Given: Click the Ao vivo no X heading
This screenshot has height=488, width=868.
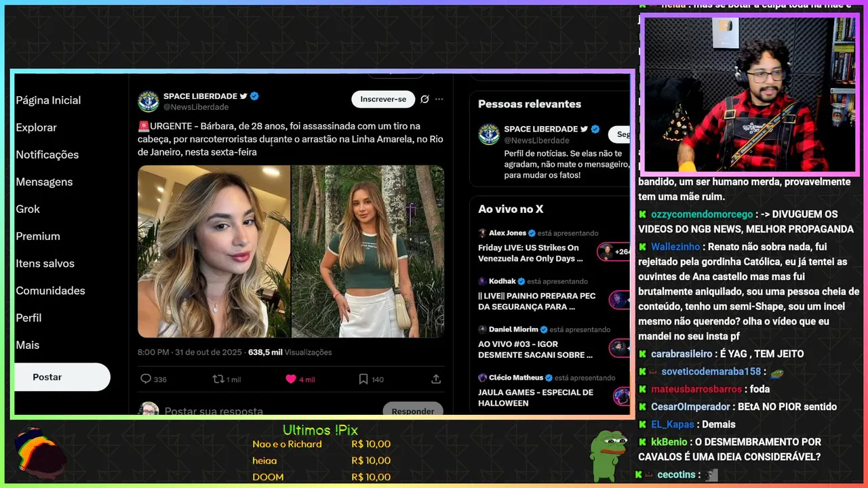Looking at the screenshot, I should coord(511,209).
